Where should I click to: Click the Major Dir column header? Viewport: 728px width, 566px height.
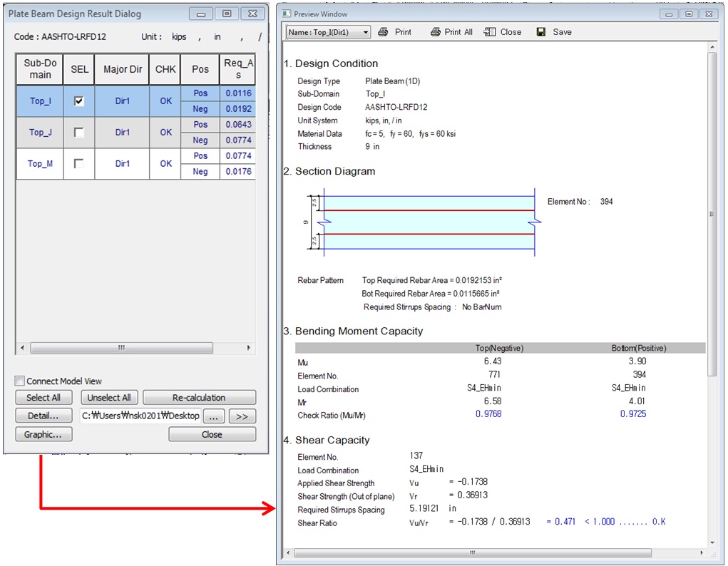tap(122, 69)
